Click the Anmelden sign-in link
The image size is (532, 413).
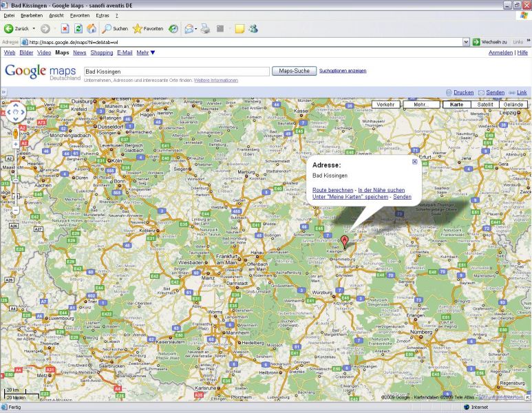click(x=500, y=52)
